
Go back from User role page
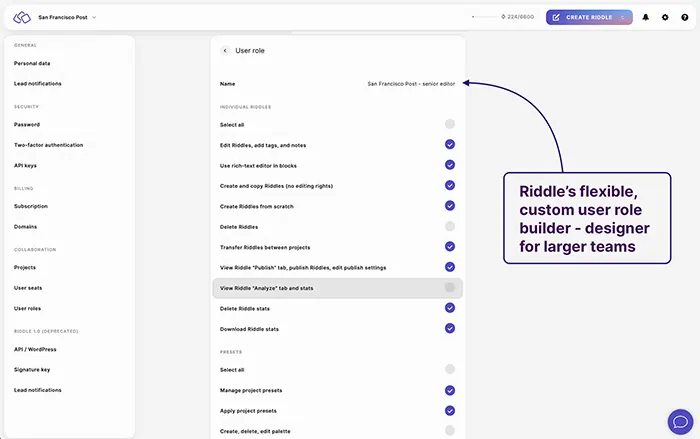[x=225, y=50]
